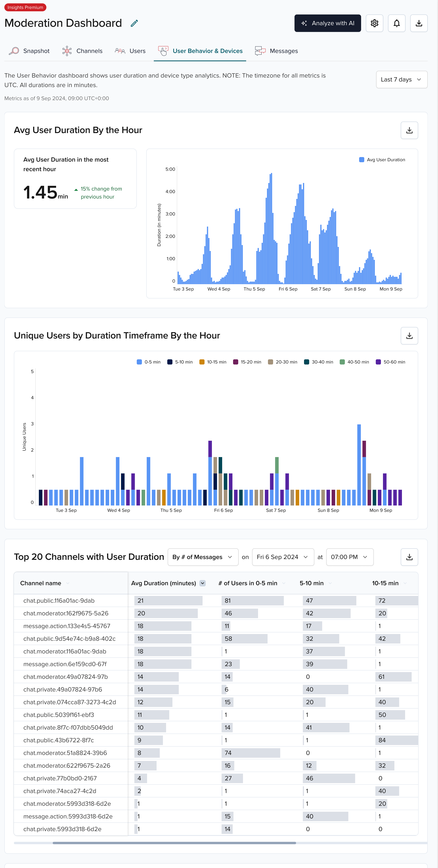This screenshot has width=438, height=868.
Task: Click the notification bell icon
Action: point(397,23)
